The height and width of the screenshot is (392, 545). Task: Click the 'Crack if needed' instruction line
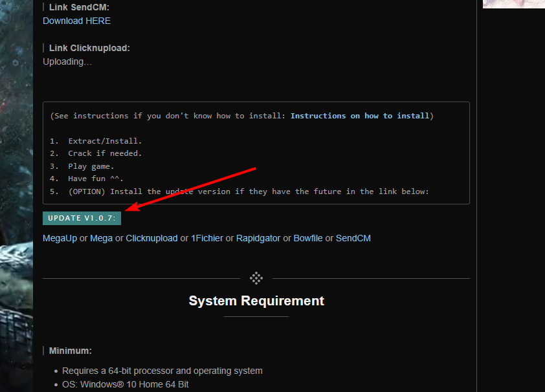tap(104, 153)
